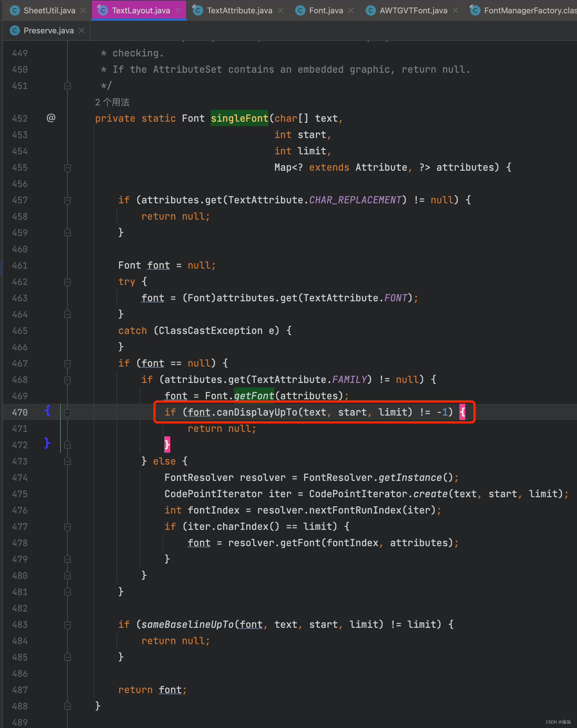Click nextFontRunIndex on line 476

tap(355, 510)
